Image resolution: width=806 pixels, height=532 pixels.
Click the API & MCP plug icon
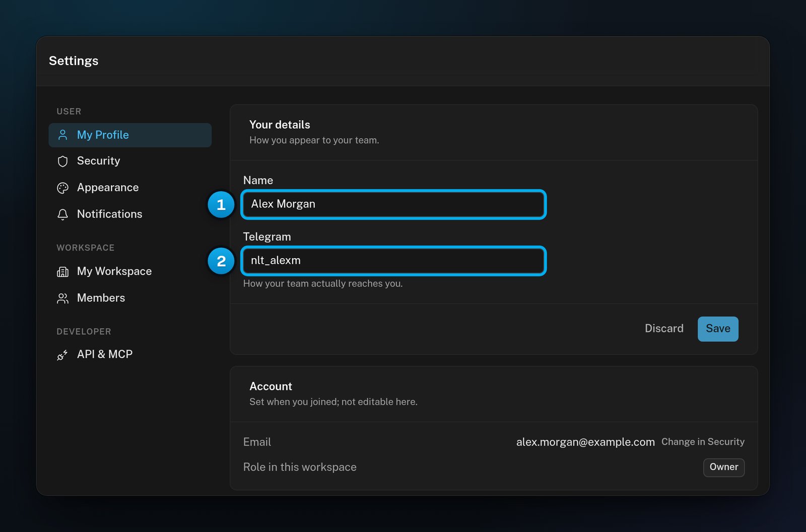coord(62,355)
